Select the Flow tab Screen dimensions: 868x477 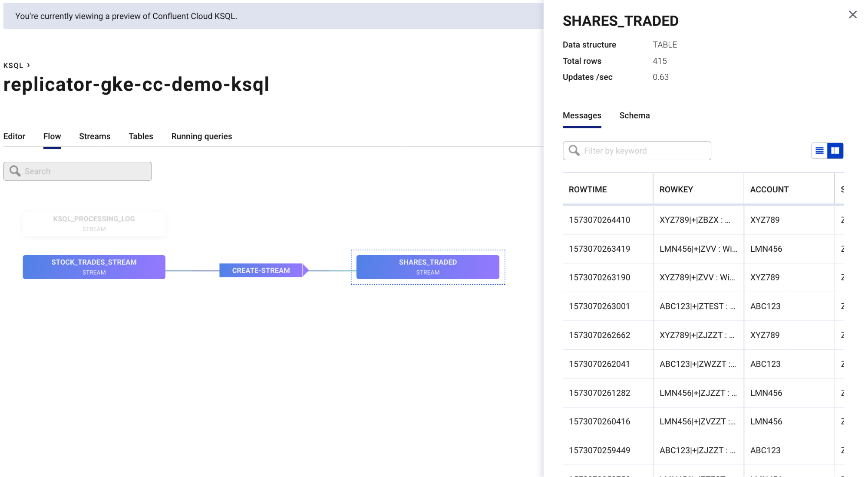[52, 136]
